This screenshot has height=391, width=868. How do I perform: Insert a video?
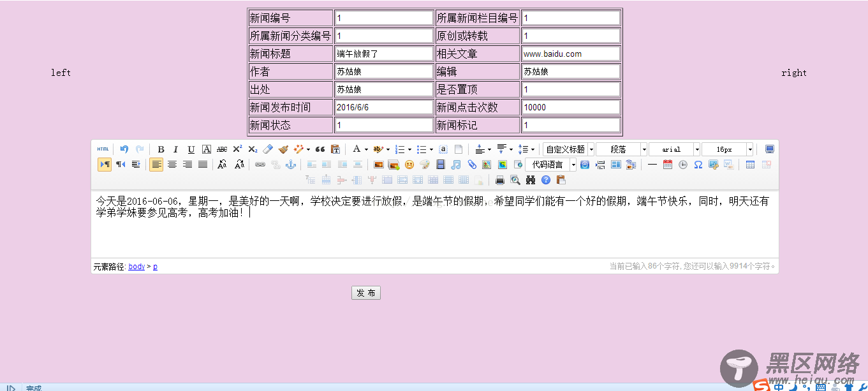tap(440, 165)
